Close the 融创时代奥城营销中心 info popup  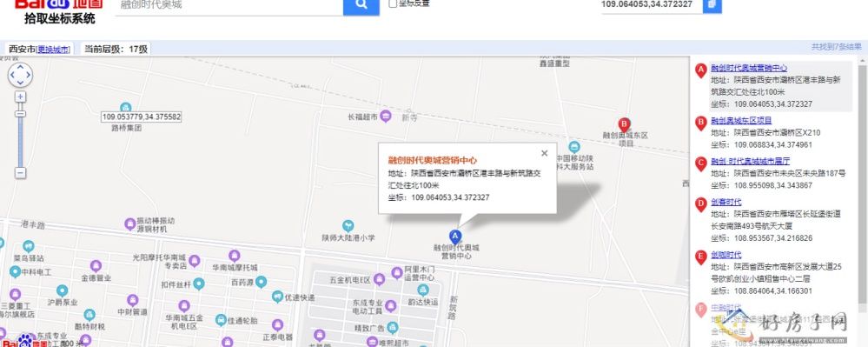point(544,153)
